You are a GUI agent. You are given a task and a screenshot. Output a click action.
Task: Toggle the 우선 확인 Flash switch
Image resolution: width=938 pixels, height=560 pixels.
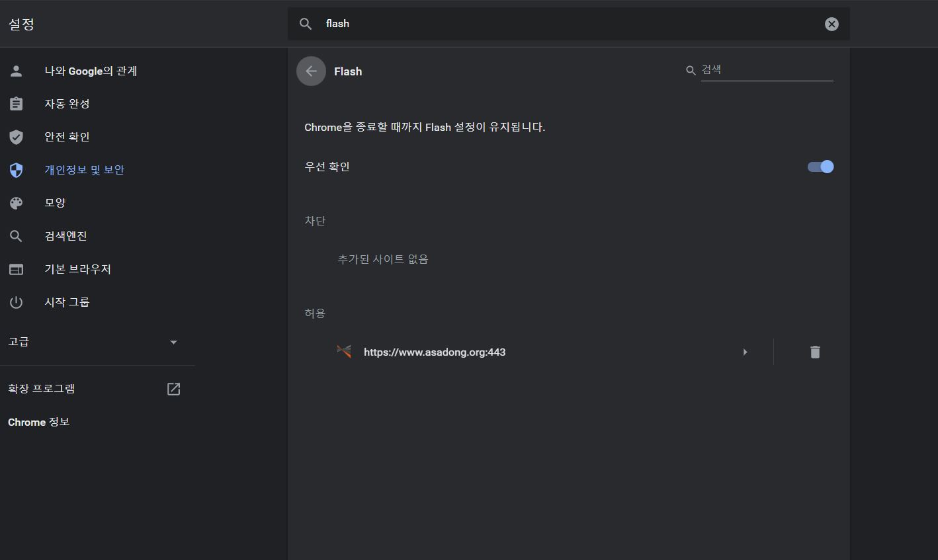pyautogui.click(x=820, y=167)
